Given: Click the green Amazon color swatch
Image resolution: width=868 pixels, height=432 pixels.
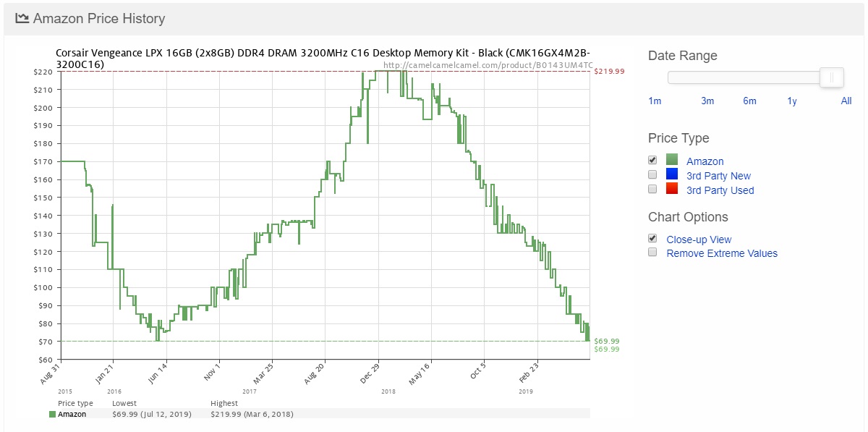Looking at the screenshot, I should (x=672, y=161).
